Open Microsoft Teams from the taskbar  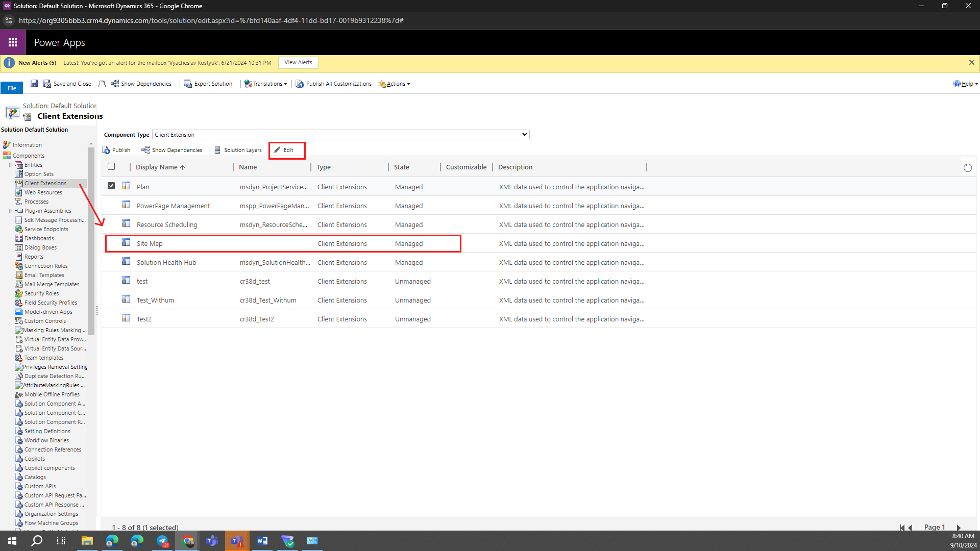[212, 541]
